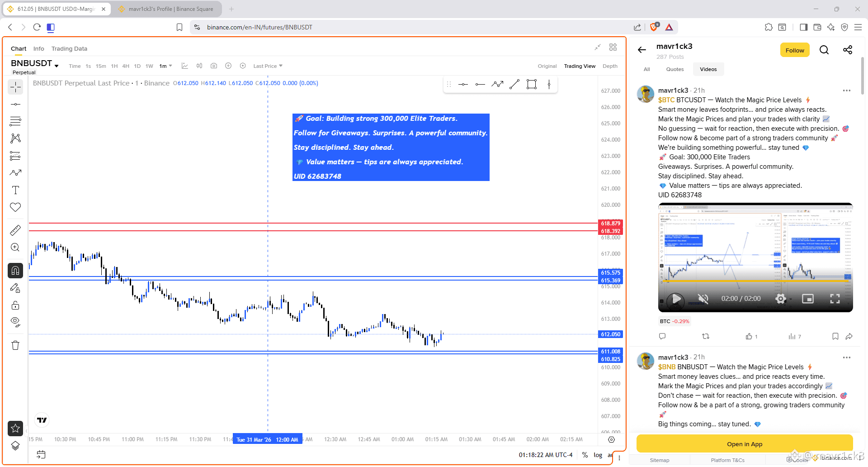The width and height of the screenshot is (868, 467).
Task: Open chart style candles menu
Action: tap(199, 66)
